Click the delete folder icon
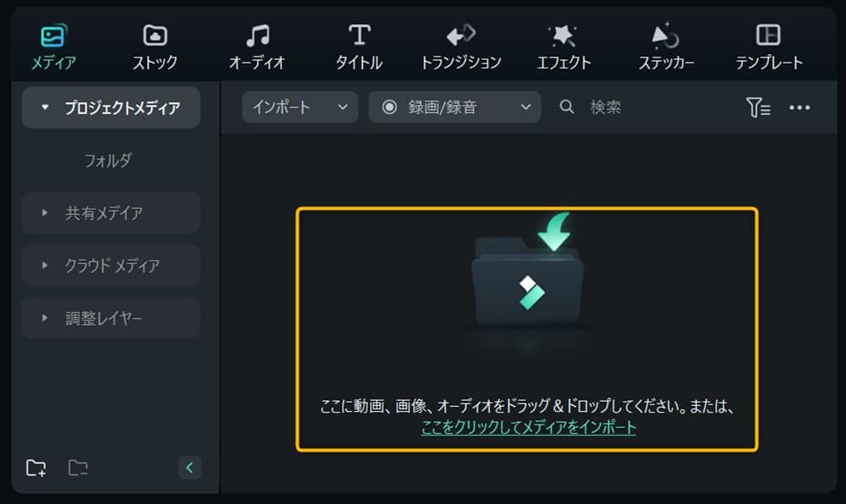Image resolution: width=846 pixels, height=504 pixels. (x=77, y=467)
